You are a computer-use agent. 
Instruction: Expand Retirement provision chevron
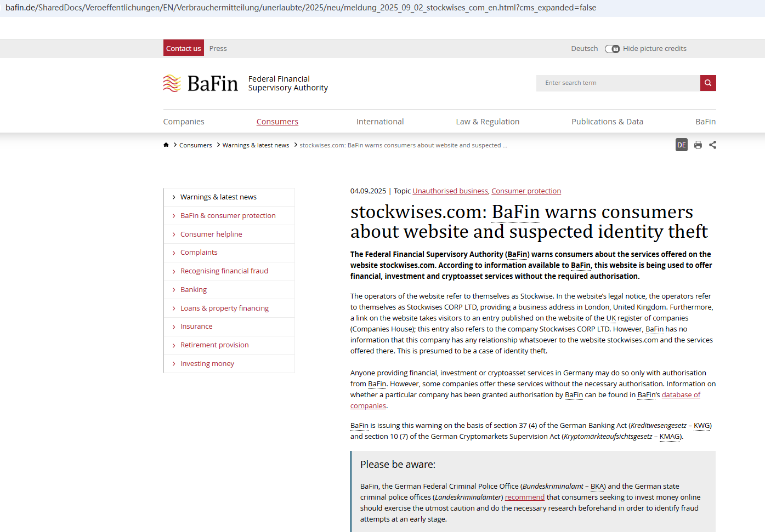pyautogui.click(x=174, y=345)
